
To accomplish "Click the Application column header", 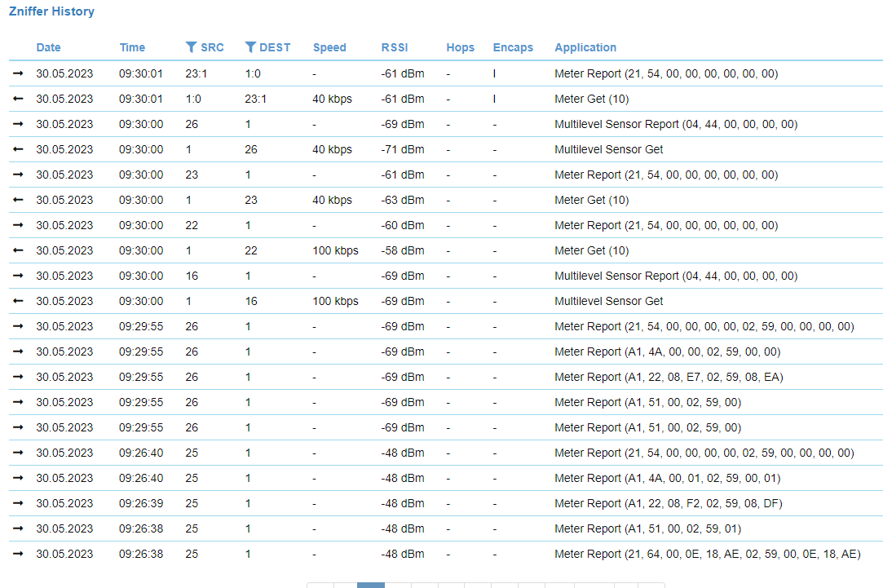I will point(585,47).
